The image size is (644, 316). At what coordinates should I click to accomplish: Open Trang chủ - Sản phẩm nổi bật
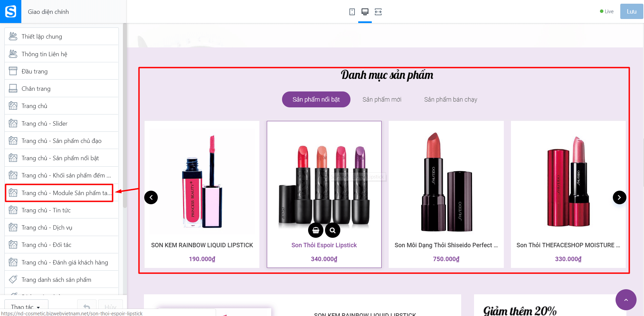62,158
